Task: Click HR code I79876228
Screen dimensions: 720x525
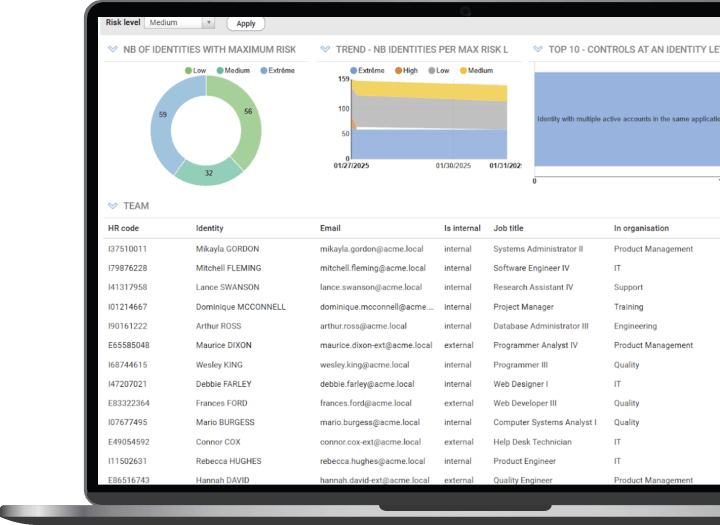Action: point(128,268)
